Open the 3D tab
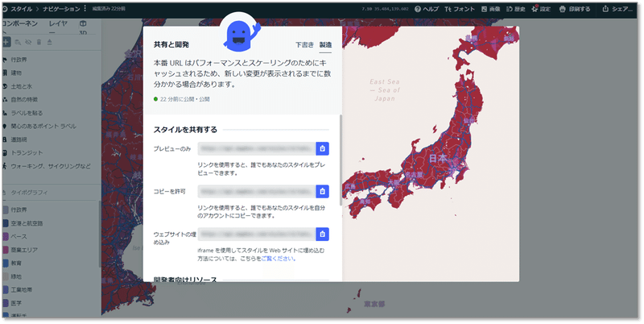Image resolution: width=644 pixels, height=324 pixels. pos(83,27)
